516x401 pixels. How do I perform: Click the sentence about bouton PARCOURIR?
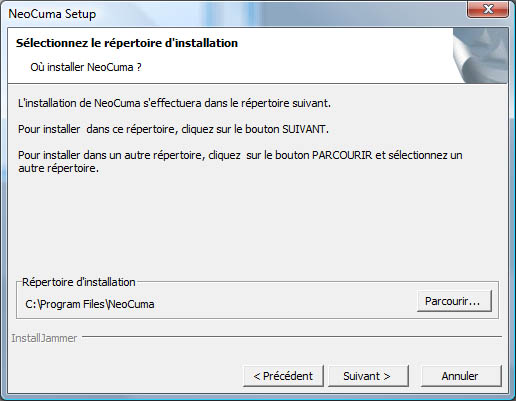point(240,161)
